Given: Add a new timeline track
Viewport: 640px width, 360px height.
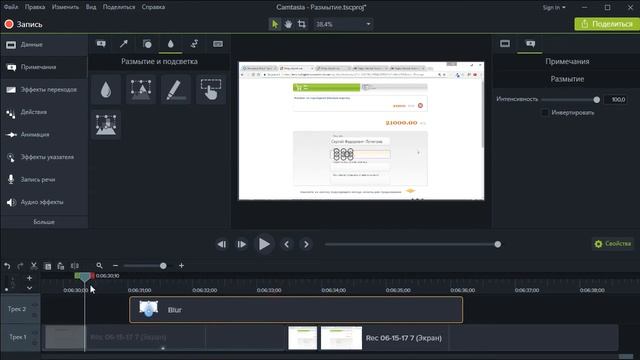Looking at the screenshot, I should (x=29, y=278).
